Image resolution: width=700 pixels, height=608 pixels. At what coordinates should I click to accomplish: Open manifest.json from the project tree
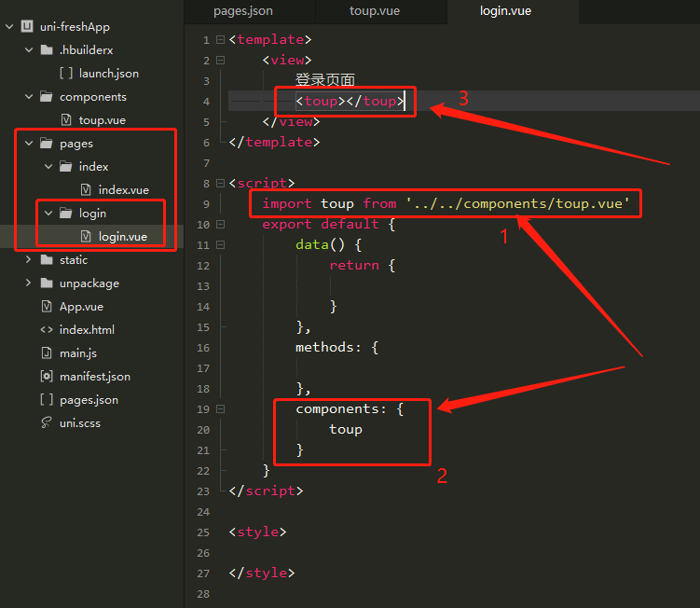[x=95, y=377]
